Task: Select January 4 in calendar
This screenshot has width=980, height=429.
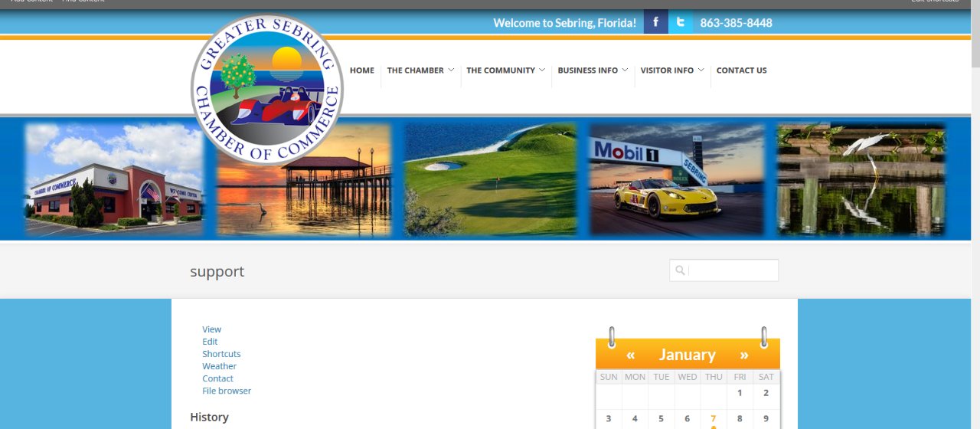Action: click(635, 418)
